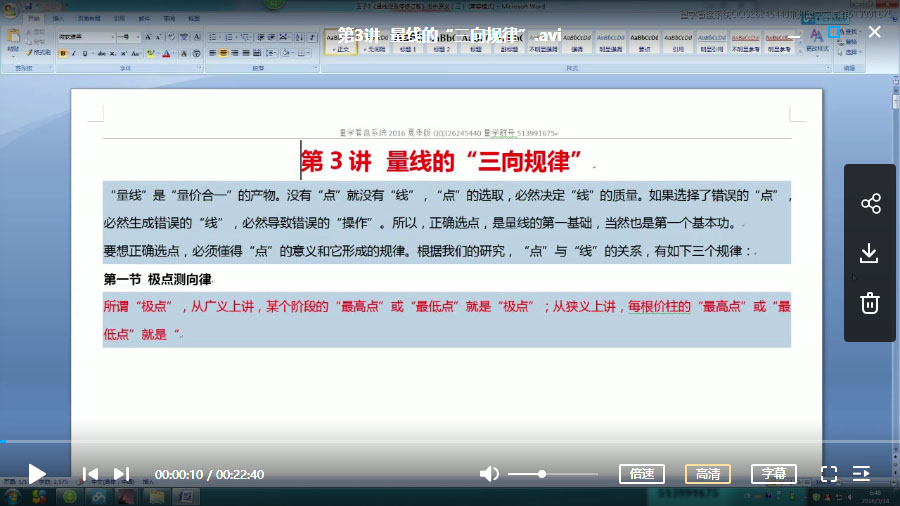Play the video
Screen dimensions: 900x506
(37, 474)
